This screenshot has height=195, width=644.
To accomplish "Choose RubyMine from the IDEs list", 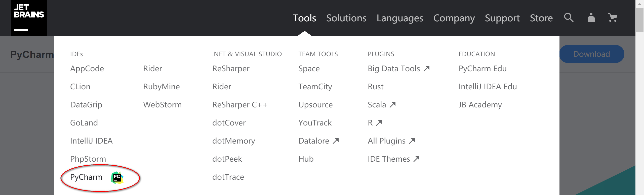I will [x=162, y=87].
